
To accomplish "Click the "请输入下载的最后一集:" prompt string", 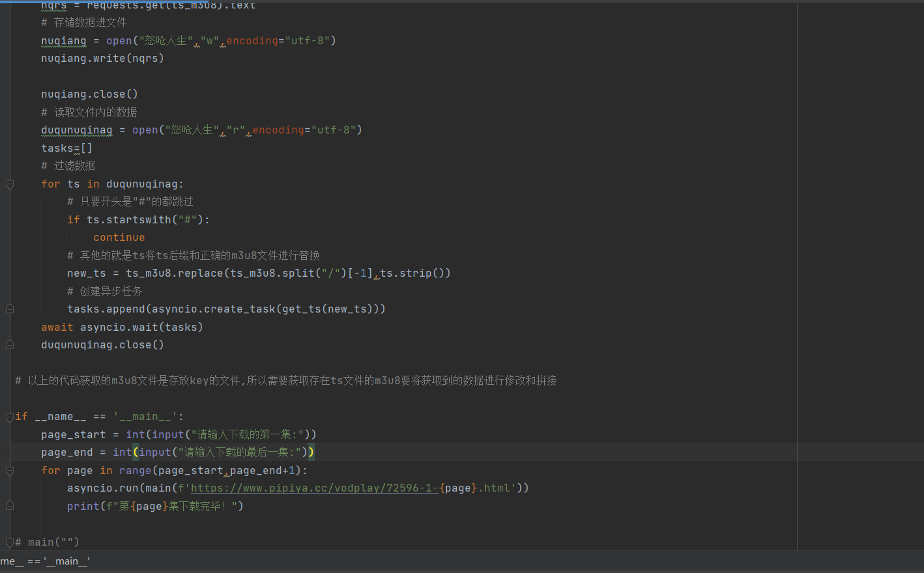I will tap(240, 453).
